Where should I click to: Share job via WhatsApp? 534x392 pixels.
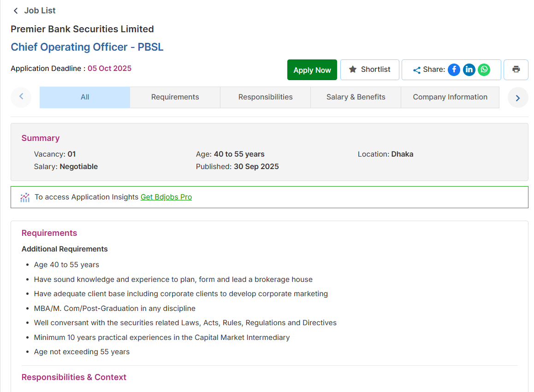pyautogui.click(x=484, y=70)
